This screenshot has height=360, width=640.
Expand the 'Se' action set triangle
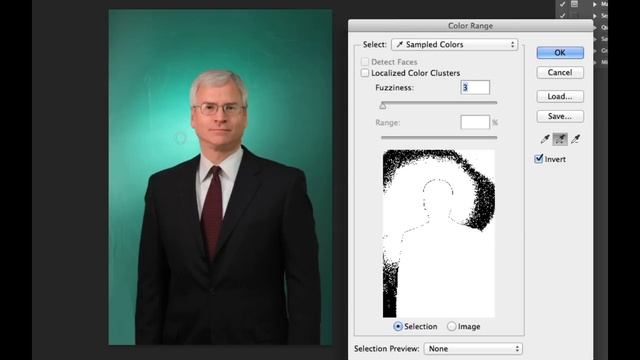[595, 16]
